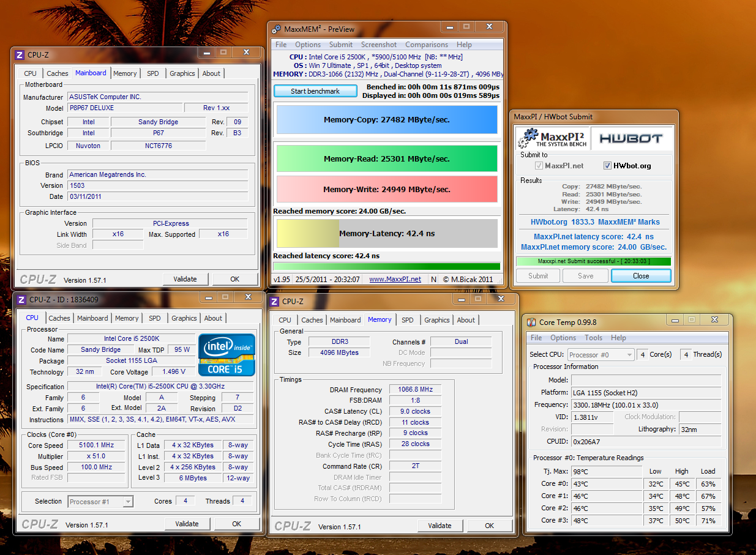Viewport: 756px width, 555px height.
Task: Open the File menu in Core Temp
Action: [536, 338]
